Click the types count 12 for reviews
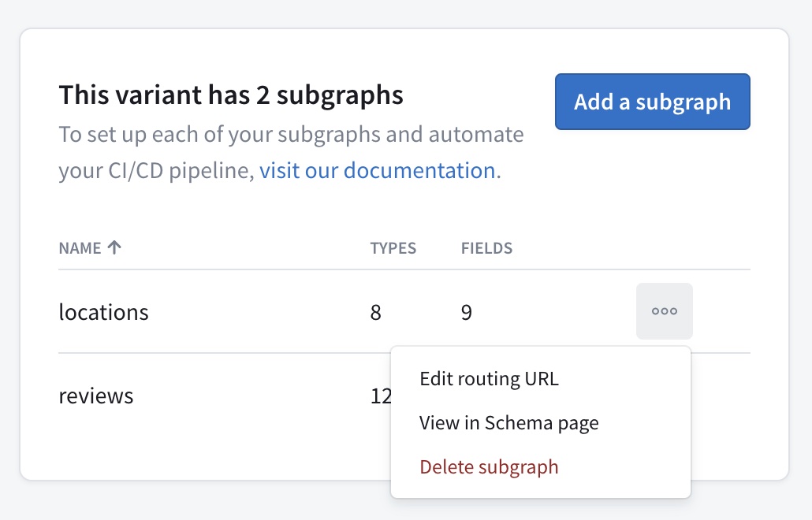The width and height of the screenshot is (812, 520). (x=381, y=396)
